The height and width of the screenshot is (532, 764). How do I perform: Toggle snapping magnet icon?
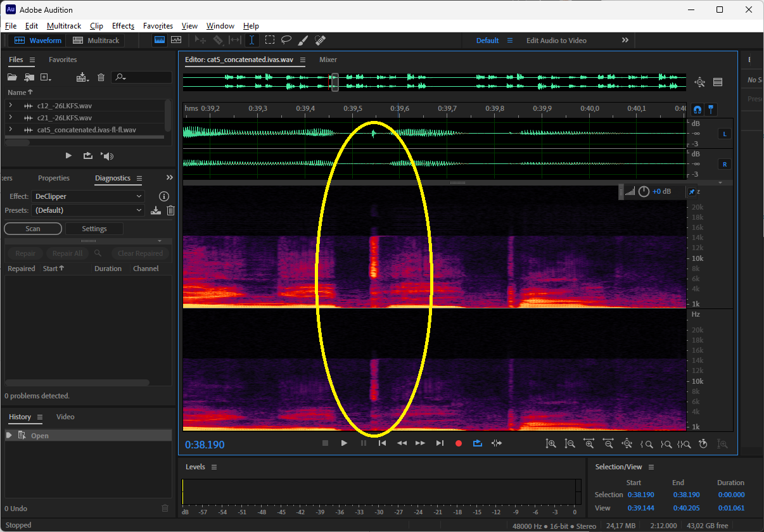pos(697,110)
